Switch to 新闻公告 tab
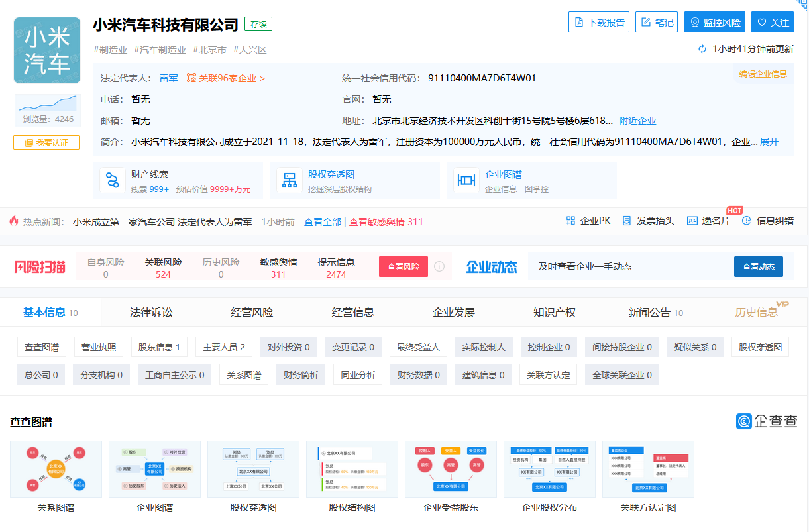This screenshot has width=809, height=532. coord(655,312)
